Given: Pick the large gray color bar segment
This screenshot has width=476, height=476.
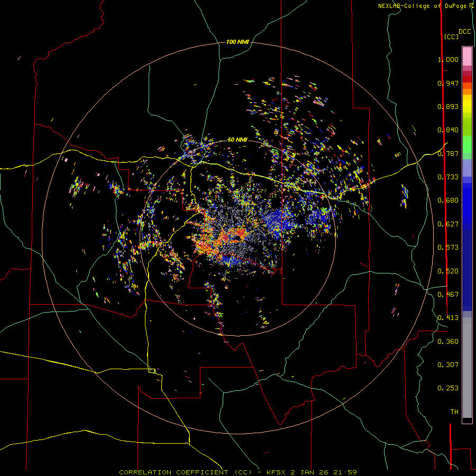Looking at the screenshot, I should tap(467, 368).
